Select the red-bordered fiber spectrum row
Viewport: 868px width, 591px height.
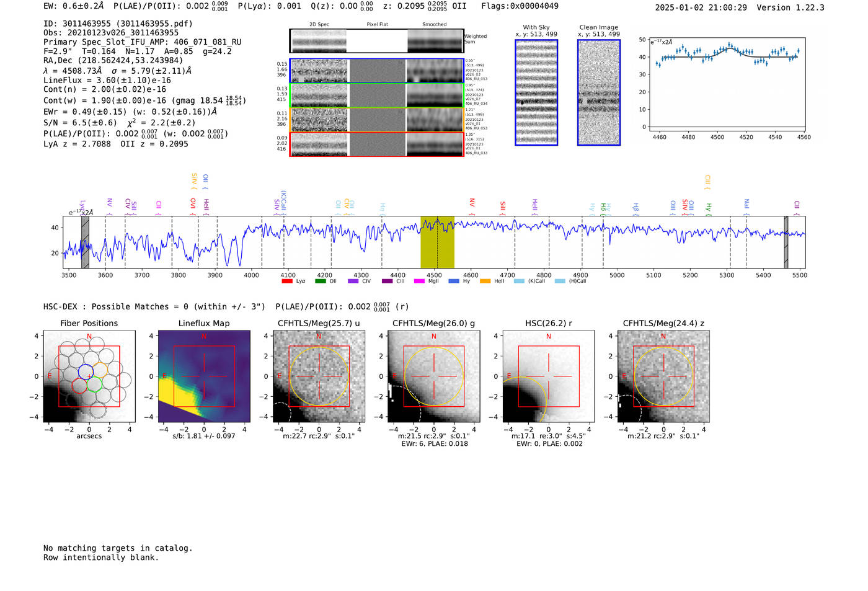click(x=377, y=144)
